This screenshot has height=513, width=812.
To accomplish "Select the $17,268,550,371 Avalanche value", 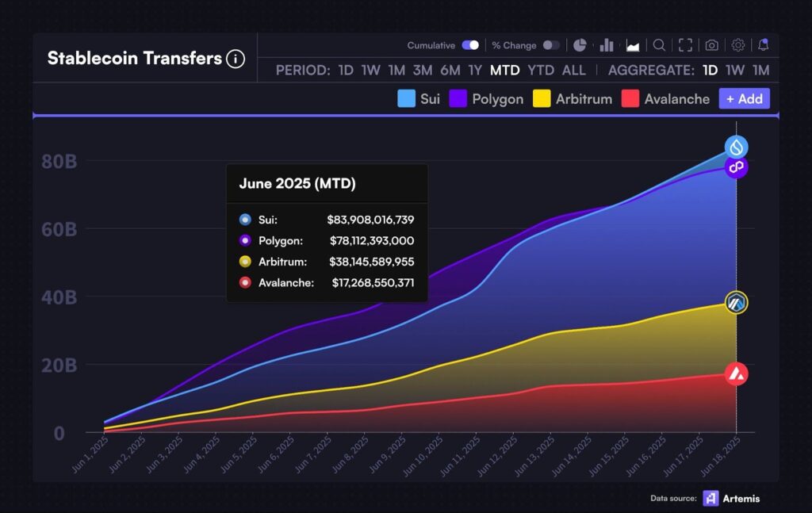I will click(x=373, y=282).
